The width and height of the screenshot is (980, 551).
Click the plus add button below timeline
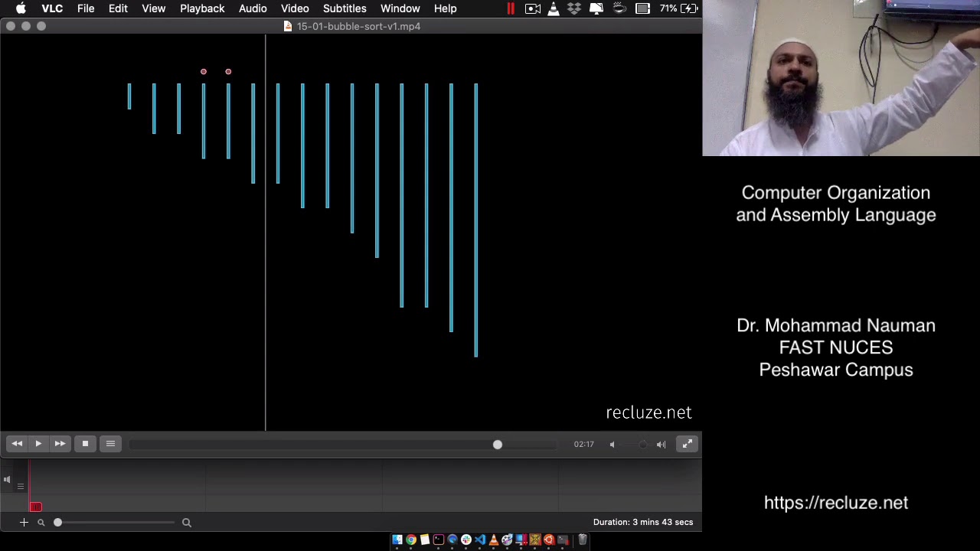point(24,522)
